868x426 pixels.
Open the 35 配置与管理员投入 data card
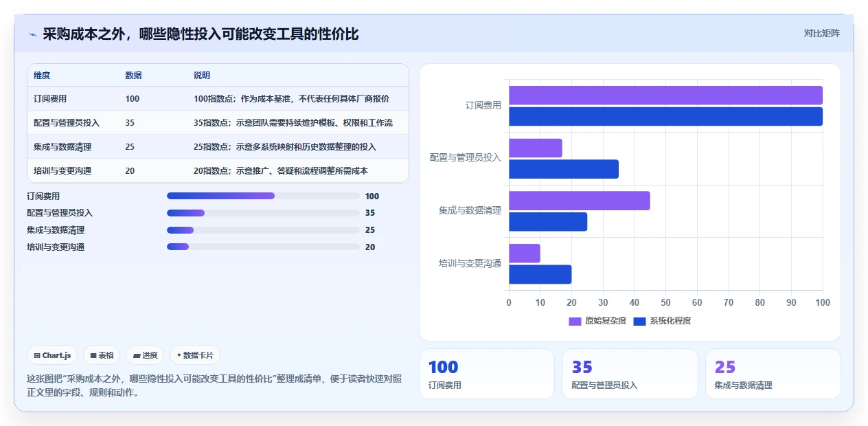pyautogui.click(x=630, y=374)
